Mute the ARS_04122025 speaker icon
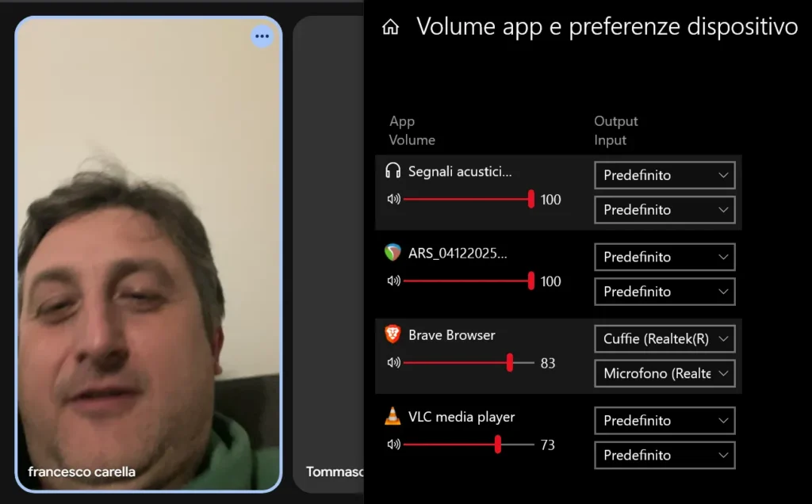This screenshot has width=812, height=504. tap(393, 281)
